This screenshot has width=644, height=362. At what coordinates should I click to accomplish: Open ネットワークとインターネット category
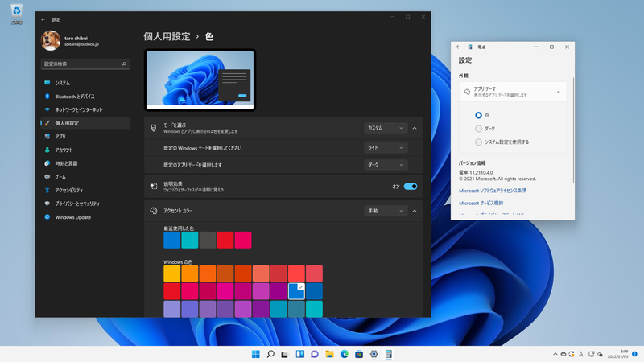(85, 109)
